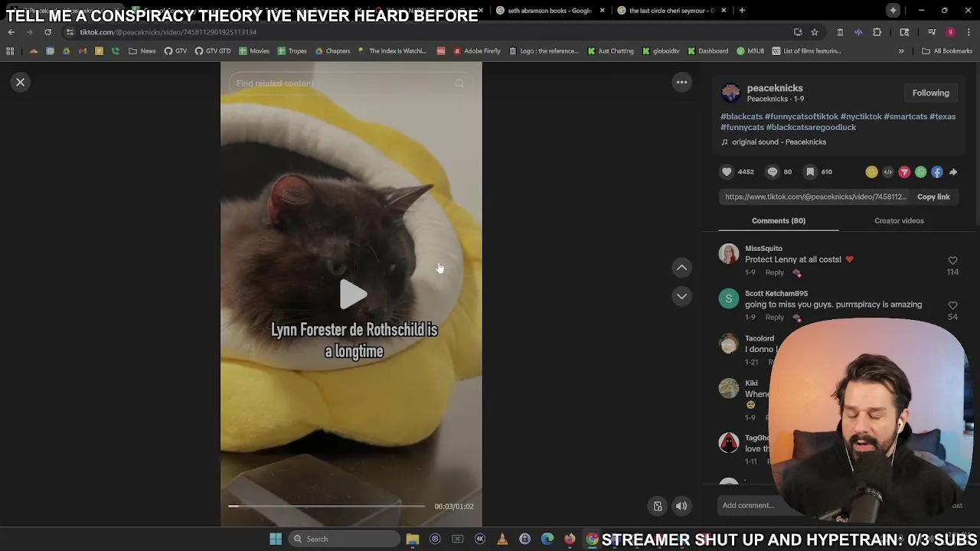980x551 pixels.
Task: Click the Copy link button
Action: click(933, 197)
